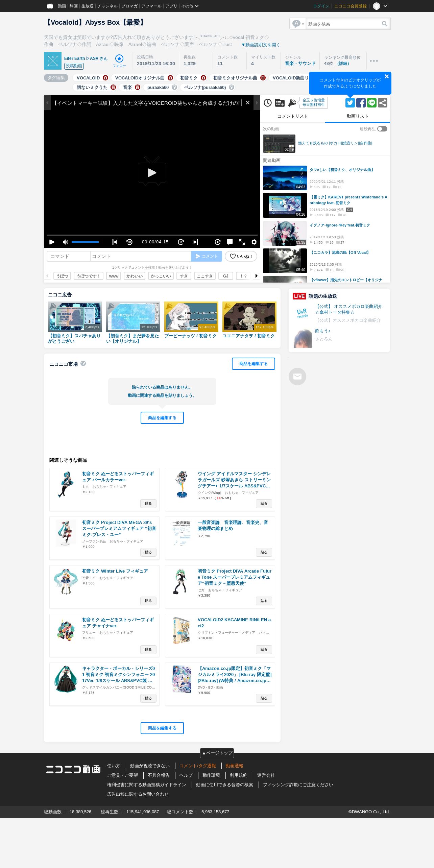The image size is (434, 868).
Task: Click かわいい quick comment button
Action: pyautogui.click(x=135, y=276)
